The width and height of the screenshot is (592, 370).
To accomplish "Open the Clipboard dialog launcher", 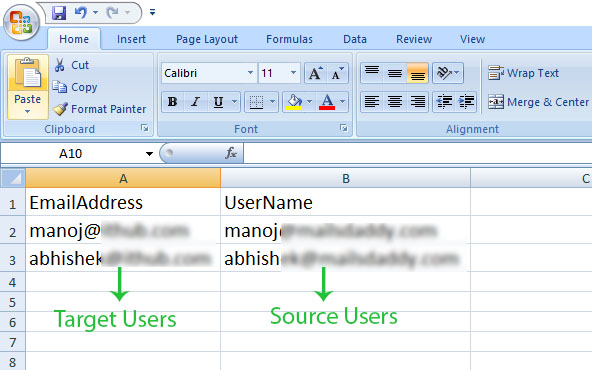I will 145,128.
